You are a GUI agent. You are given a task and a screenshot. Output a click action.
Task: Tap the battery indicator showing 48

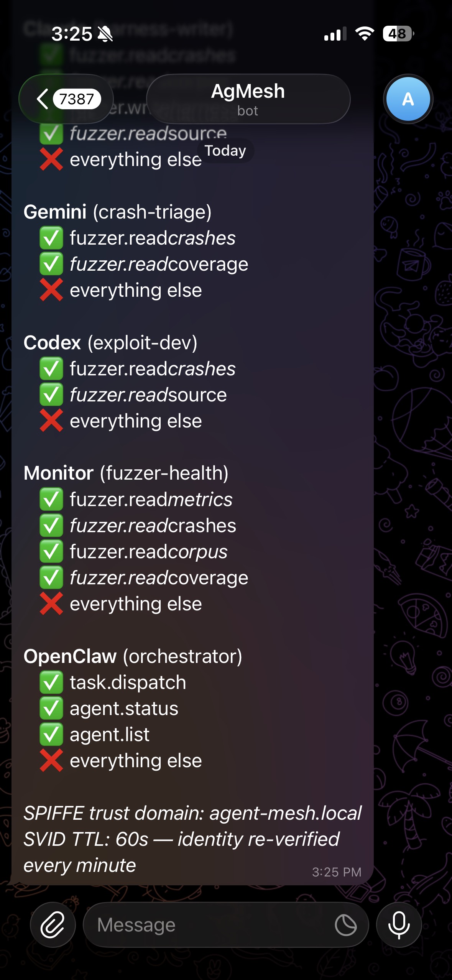coord(398,34)
